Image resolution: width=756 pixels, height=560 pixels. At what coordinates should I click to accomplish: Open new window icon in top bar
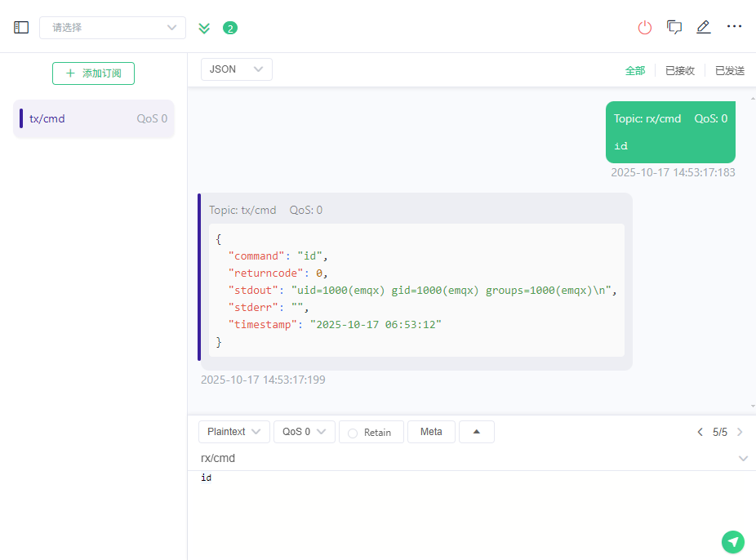click(x=674, y=27)
